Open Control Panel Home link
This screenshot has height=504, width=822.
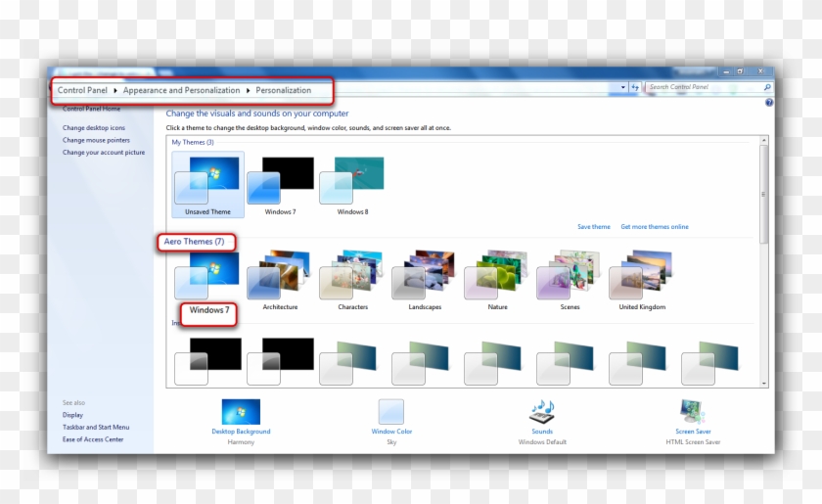pos(91,109)
